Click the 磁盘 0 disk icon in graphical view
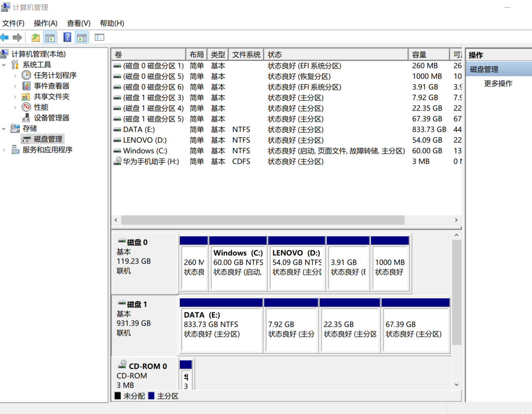 (x=121, y=241)
